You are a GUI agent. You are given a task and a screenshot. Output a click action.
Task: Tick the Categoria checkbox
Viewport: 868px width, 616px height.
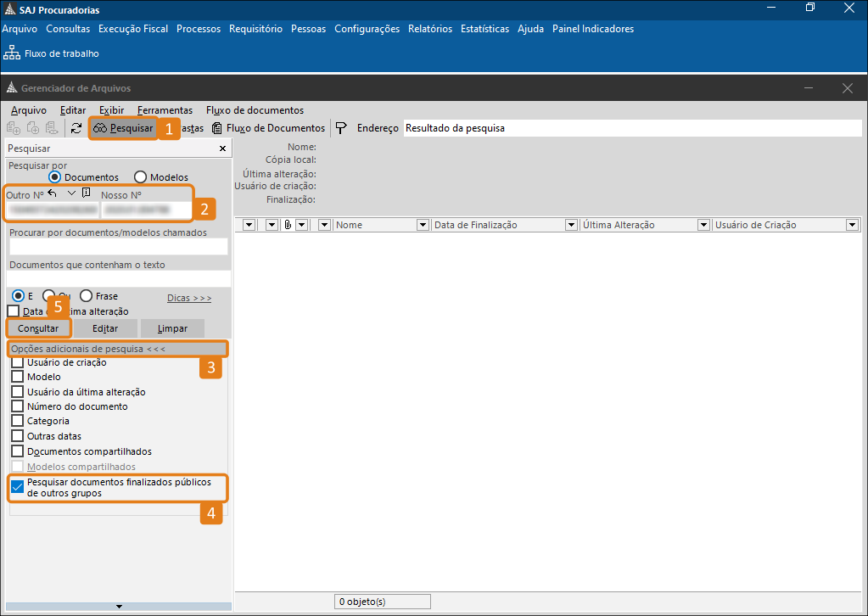[x=17, y=421]
